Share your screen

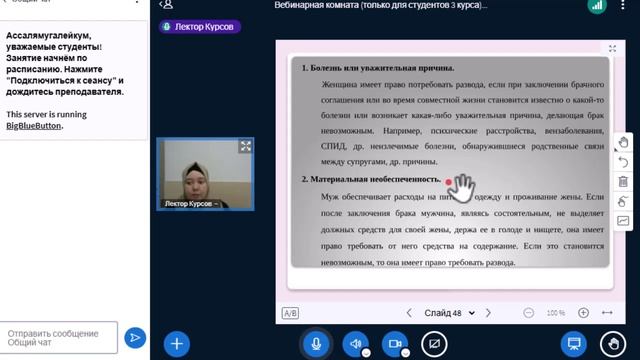(434, 344)
